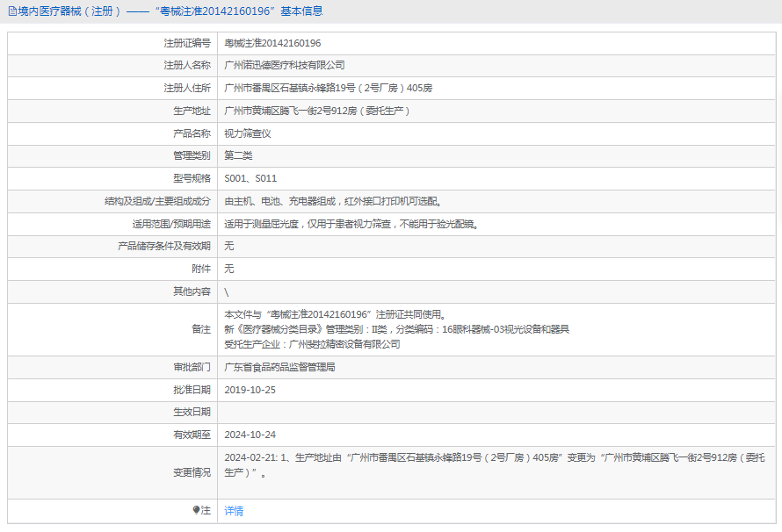The width and height of the screenshot is (782, 532).
Task: Click the 审批部门 label
Action: (192, 367)
